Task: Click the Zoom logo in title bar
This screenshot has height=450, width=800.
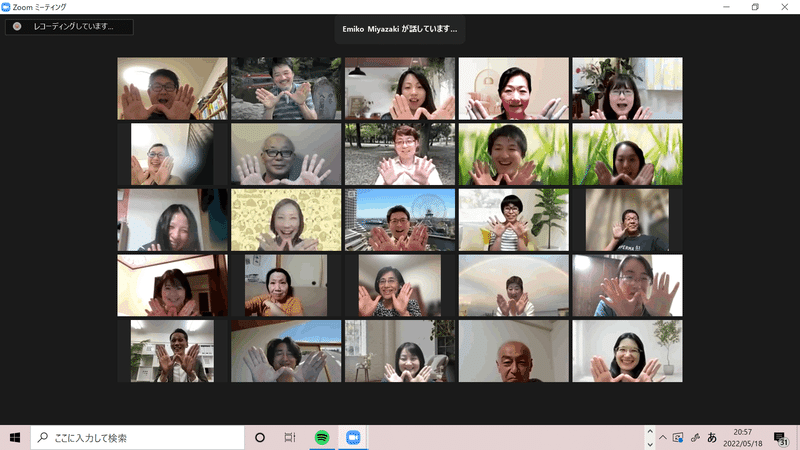Action: click(6, 7)
